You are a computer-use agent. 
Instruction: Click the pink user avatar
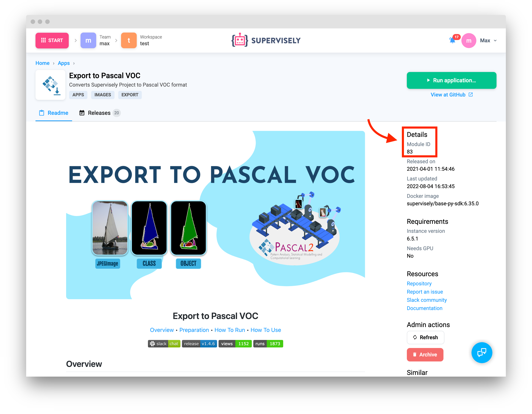pyautogui.click(x=468, y=40)
